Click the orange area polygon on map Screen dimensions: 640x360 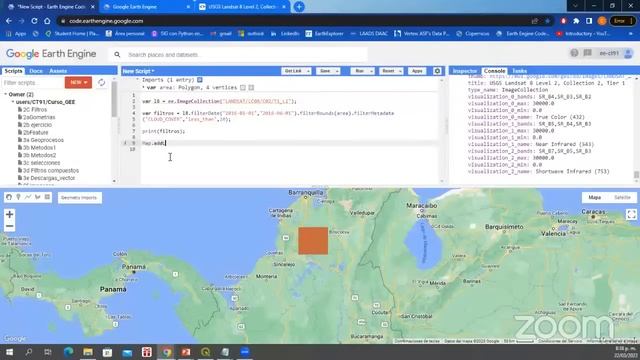tap(313, 241)
